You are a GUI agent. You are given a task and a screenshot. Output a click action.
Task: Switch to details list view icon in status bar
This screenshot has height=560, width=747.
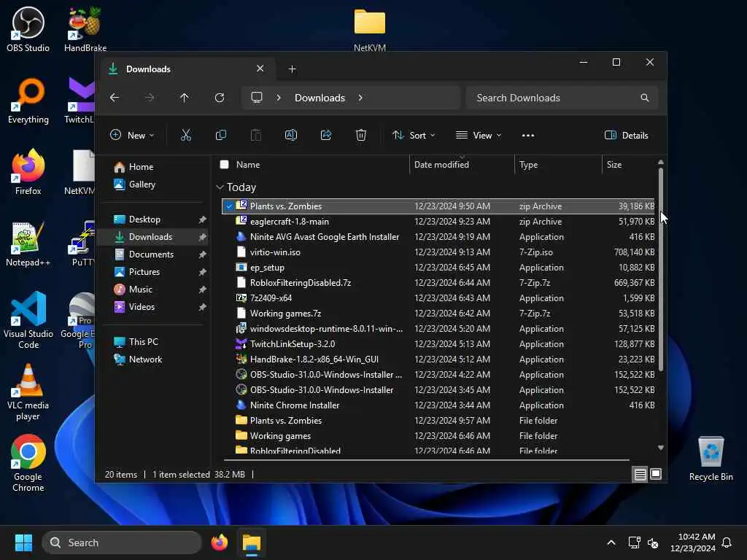[640, 474]
